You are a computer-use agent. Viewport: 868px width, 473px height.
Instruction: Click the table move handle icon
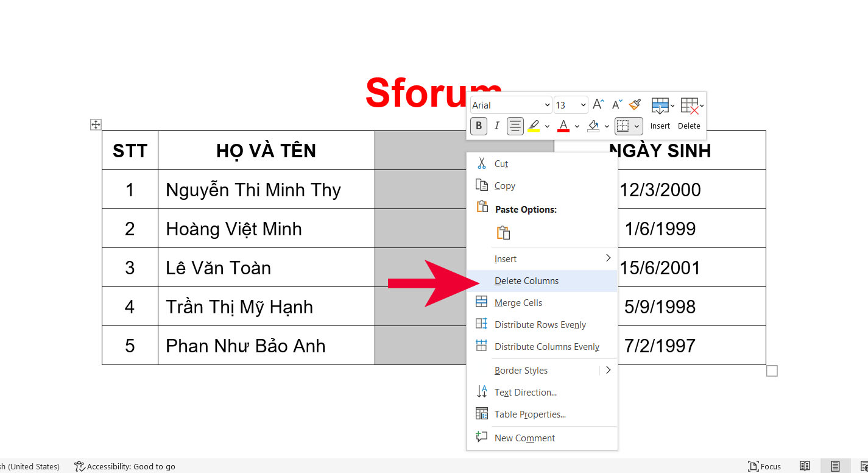click(x=96, y=124)
